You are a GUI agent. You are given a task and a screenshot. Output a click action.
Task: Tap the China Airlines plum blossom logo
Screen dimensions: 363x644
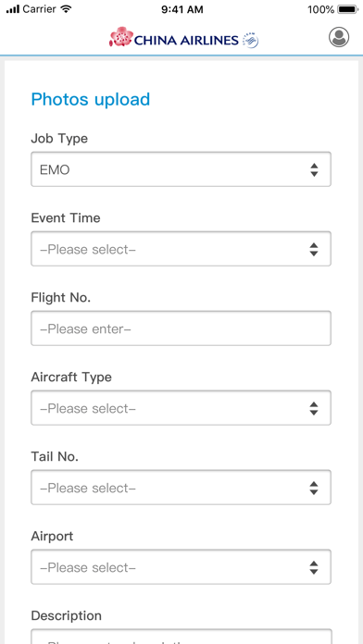[x=121, y=37]
